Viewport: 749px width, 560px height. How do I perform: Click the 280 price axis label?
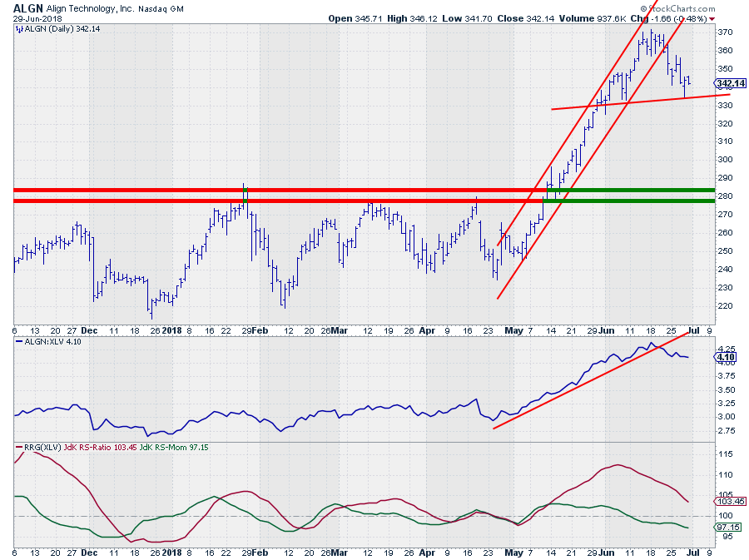pos(725,196)
